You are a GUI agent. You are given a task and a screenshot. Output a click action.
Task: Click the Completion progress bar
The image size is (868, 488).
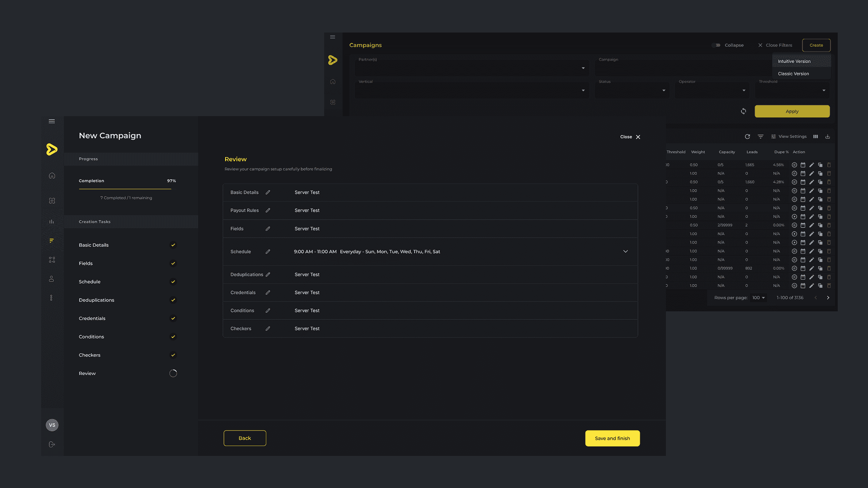tap(125, 189)
